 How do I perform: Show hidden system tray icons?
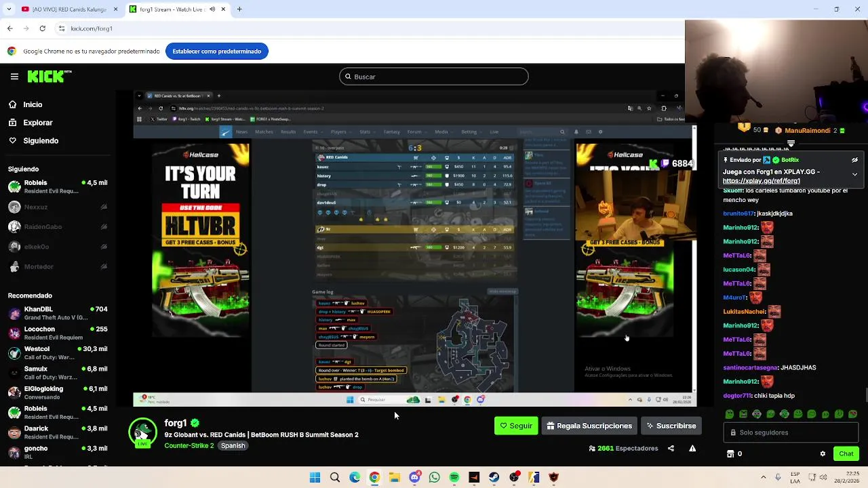(764, 477)
